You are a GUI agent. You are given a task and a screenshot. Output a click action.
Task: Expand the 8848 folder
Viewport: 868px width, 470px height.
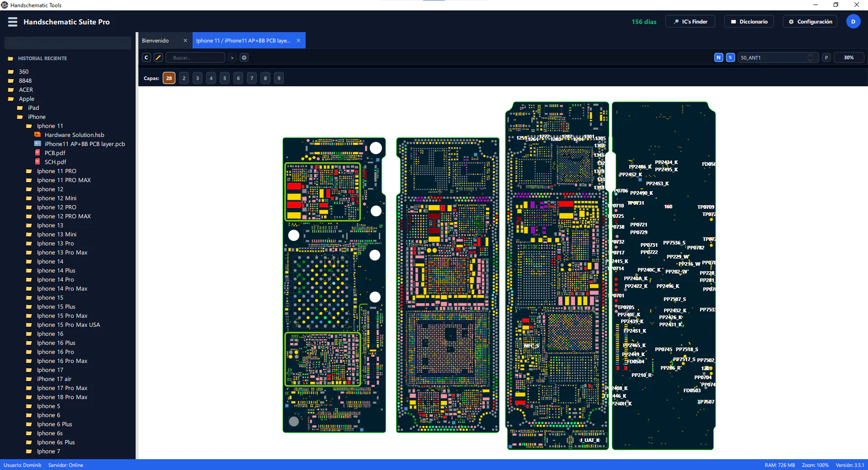click(x=25, y=80)
